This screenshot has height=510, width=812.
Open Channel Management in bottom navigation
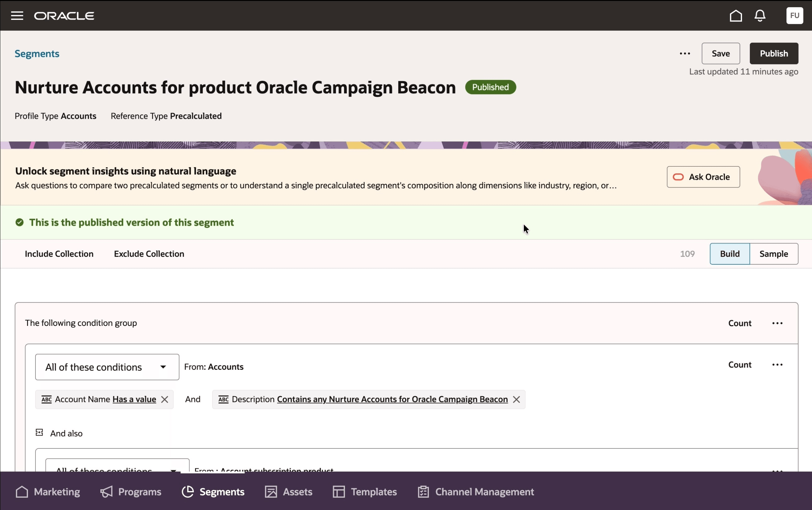(x=475, y=492)
